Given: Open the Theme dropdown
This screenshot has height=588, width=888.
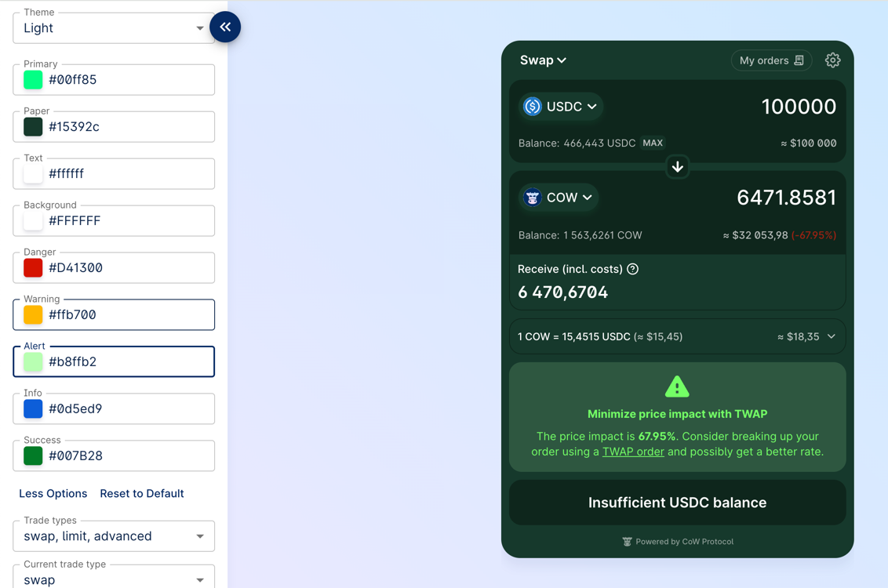Looking at the screenshot, I should coord(113,27).
